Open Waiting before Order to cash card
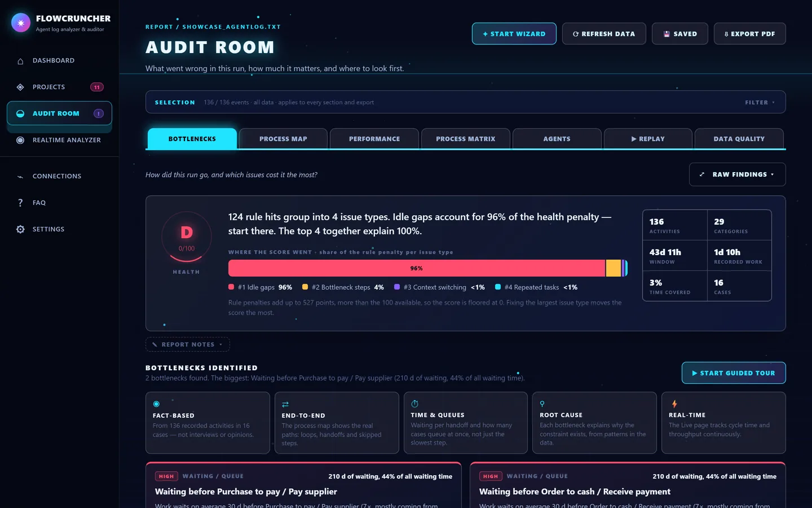The width and height of the screenshot is (812, 508). (x=628, y=485)
